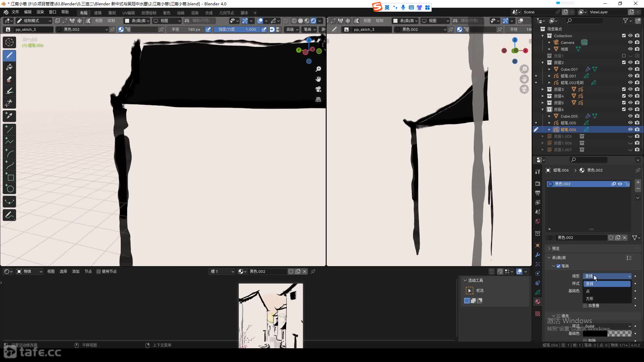Open the Tool properties tab
The width and height of the screenshot is (644, 362).
pyautogui.click(x=538, y=171)
